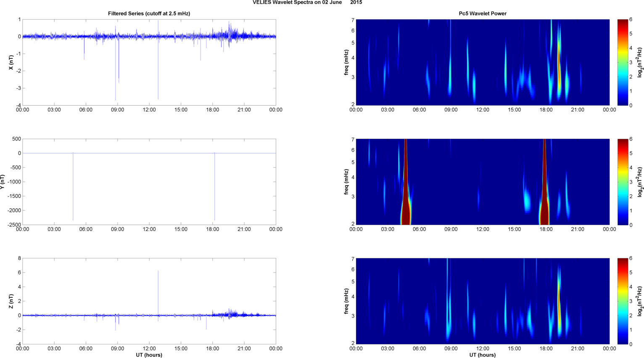Select the Z component filtered series plot
The width and height of the screenshot is (644, 358).
click(149, 301)
